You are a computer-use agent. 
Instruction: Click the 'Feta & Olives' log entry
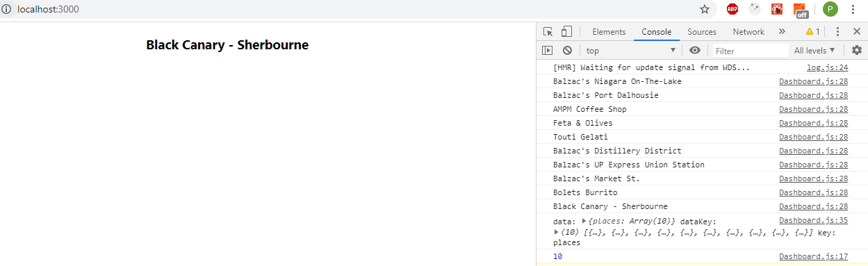582,123
